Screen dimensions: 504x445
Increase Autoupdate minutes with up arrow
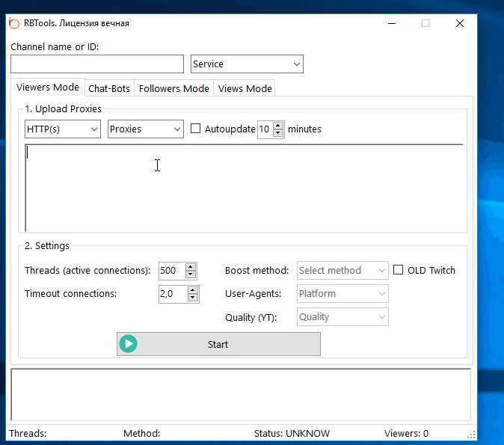279,125
